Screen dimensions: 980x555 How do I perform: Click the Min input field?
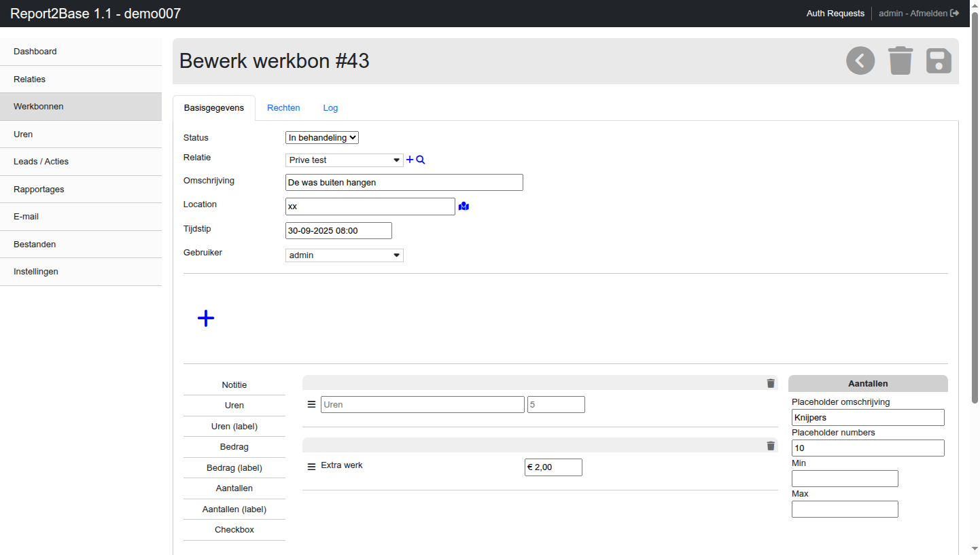(x=845, y=479)
